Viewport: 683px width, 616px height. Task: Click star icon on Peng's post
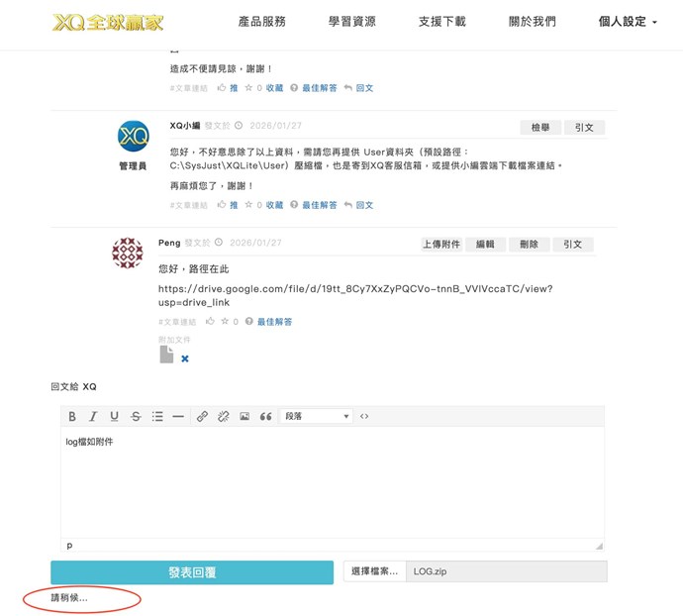225,321
